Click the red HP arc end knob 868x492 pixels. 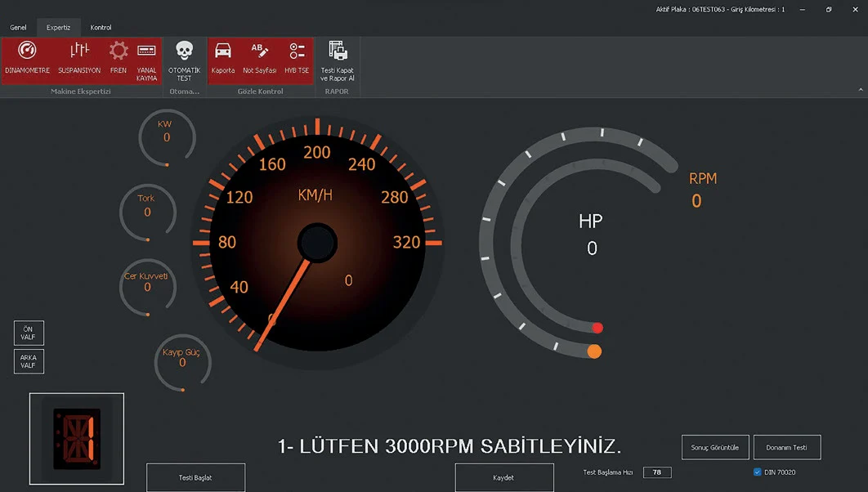click(597, 328)
